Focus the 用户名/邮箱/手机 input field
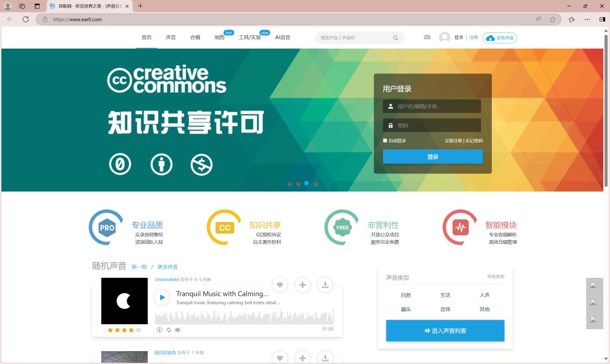 click(432, 106)
